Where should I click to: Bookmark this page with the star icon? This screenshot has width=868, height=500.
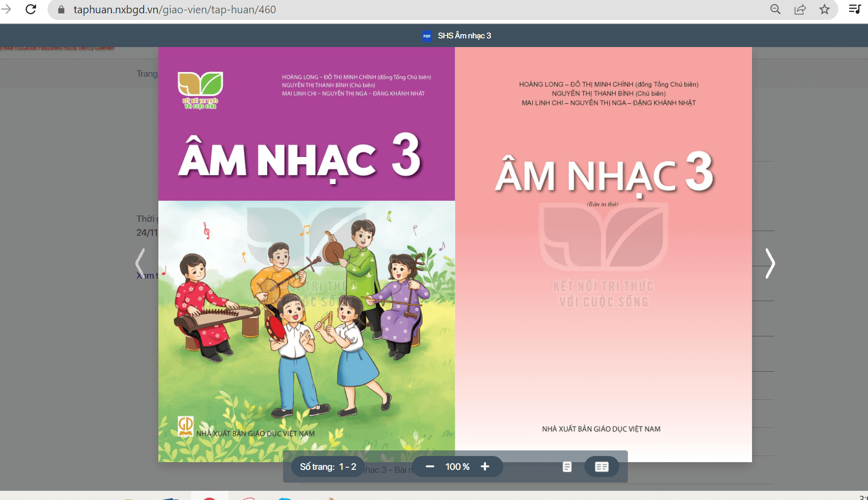[825, 9]
